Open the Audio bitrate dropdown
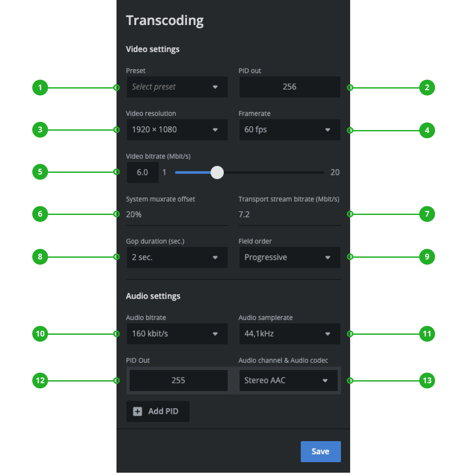The image size is (464, 476). pyautogui.click(x=177, y=334)
